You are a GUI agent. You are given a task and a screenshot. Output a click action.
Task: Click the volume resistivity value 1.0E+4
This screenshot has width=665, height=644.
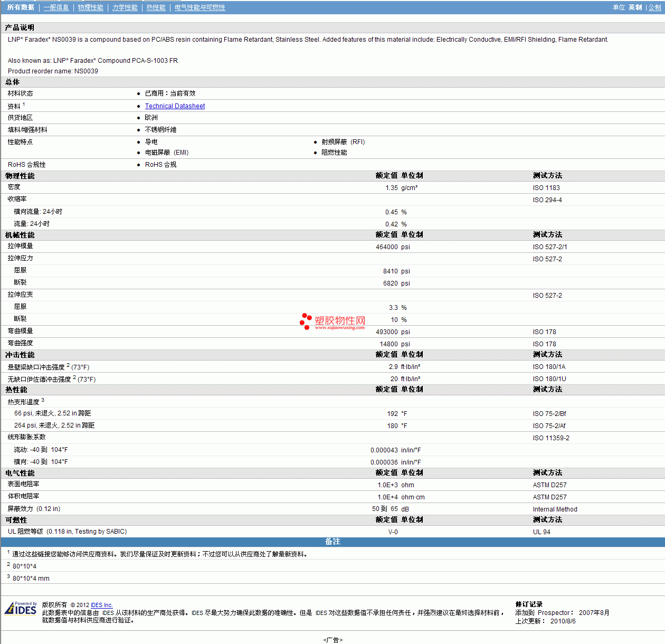pos(388,497)
